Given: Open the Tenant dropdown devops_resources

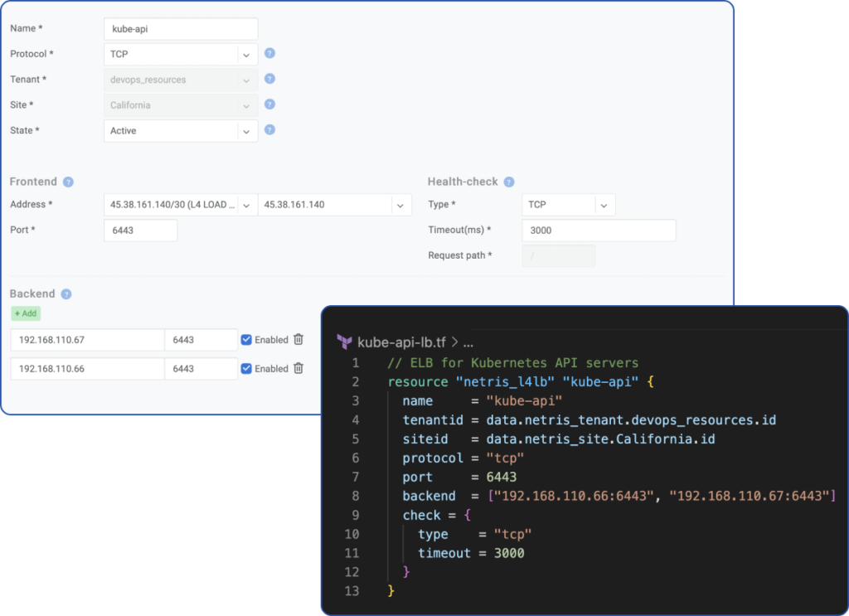Looking at the screenshot, I should point(181,80).
